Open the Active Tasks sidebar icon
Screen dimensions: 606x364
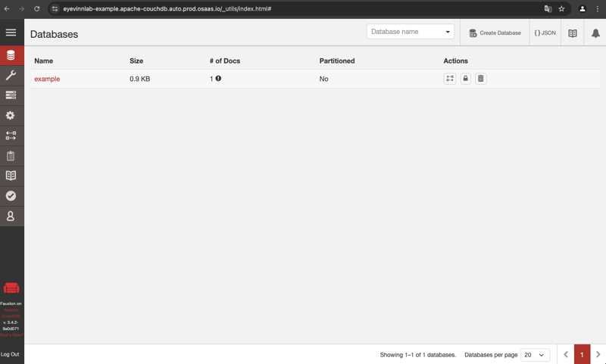pyautogui.click(x=11, y=95)
